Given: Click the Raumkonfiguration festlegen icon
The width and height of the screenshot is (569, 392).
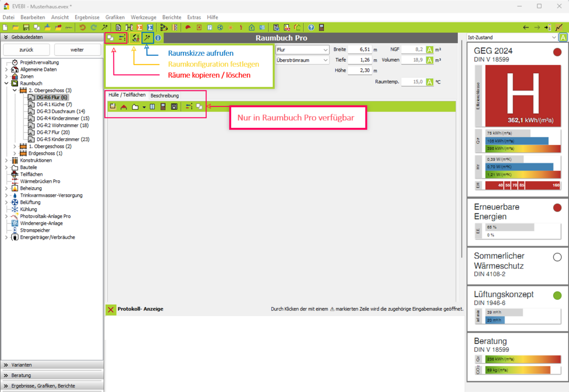Looking at the screenshot, I should click(x=135, y=38).
